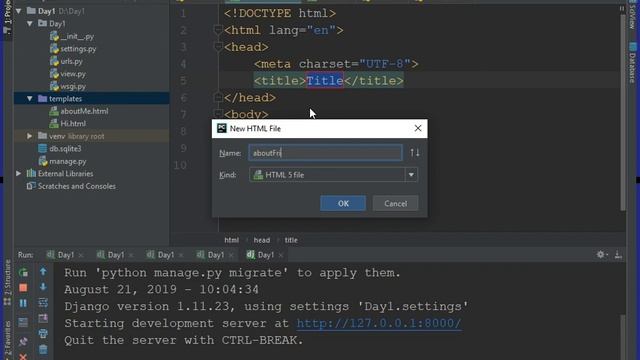Collapse the root Day1 project folder
640x360 pixels.
tap(19, 11)
